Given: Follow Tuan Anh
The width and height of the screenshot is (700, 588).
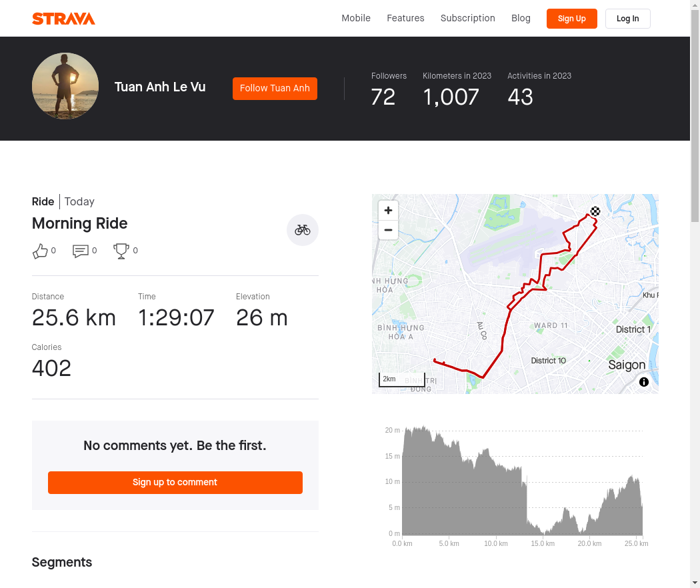Looking at the screenshot, I should click(x=275, y=89).
